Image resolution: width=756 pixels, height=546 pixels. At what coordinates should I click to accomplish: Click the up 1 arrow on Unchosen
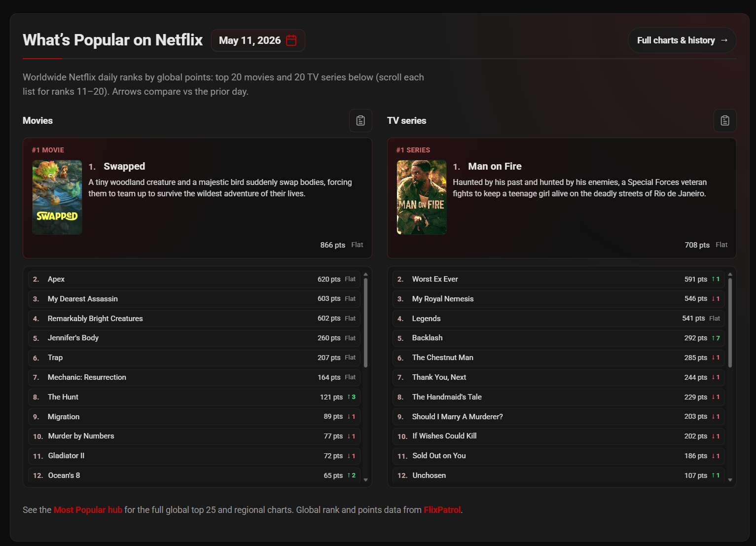(x=716, y=475)
